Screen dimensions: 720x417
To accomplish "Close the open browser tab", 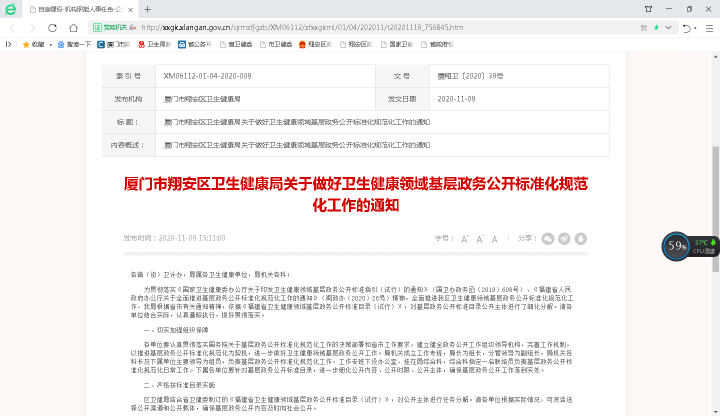I will pos(130,10).
